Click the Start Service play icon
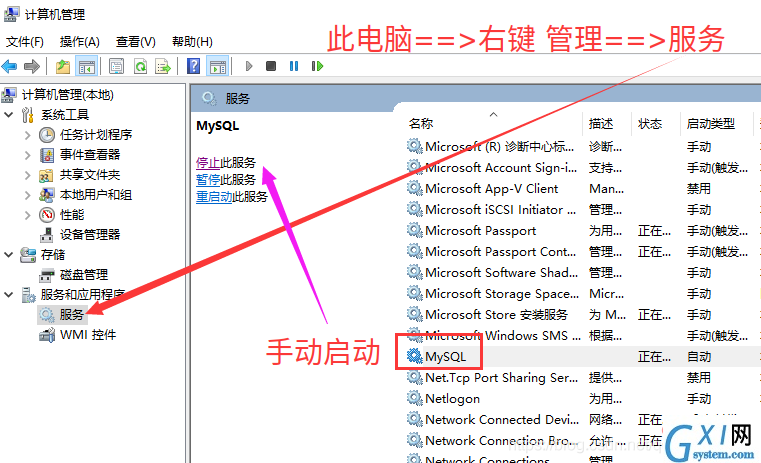 [249, 66]
